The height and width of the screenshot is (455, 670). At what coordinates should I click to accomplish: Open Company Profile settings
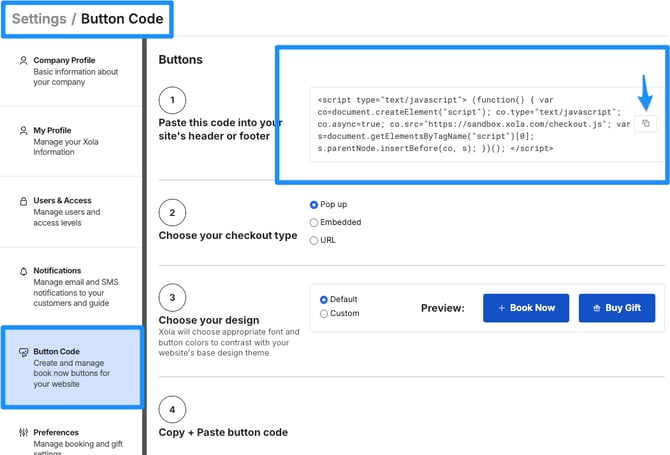point(71,71)
